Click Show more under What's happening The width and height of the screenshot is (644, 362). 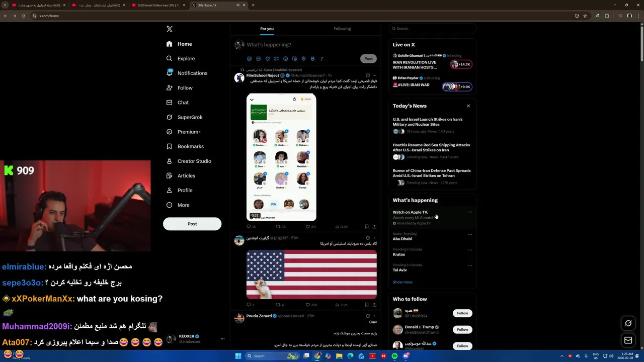(x=403, y=282)
